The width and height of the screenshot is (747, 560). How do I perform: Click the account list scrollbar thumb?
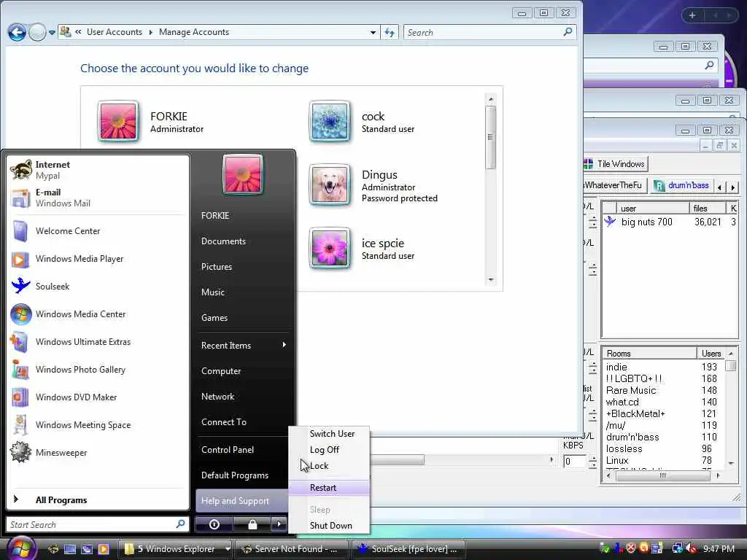[x=491, y=137]
